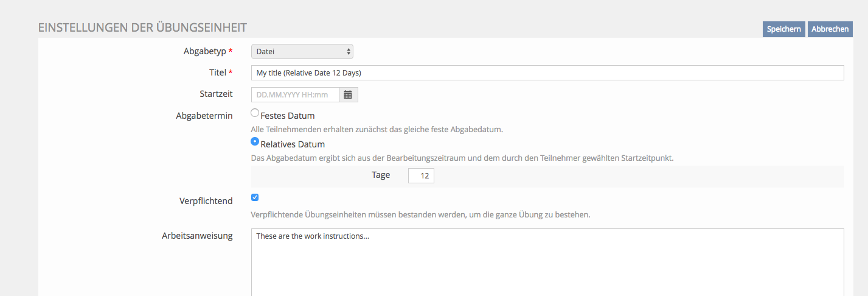This screenshot has width=868, height=296.
Task: Click inside the Arbeitsanweisung text area
Action: click(547, 262)
